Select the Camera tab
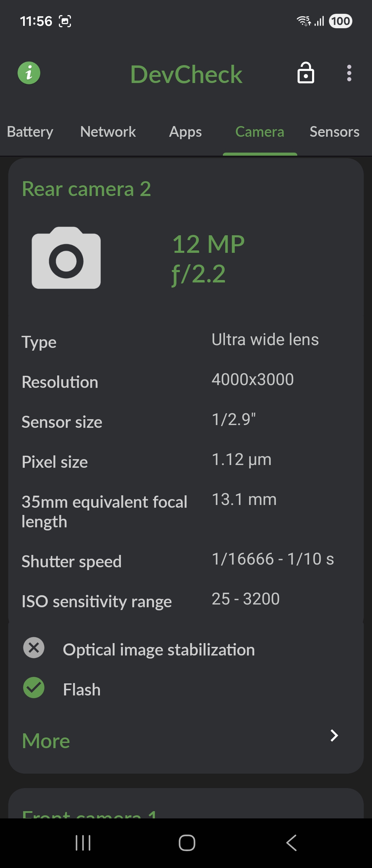 [260, 132]
